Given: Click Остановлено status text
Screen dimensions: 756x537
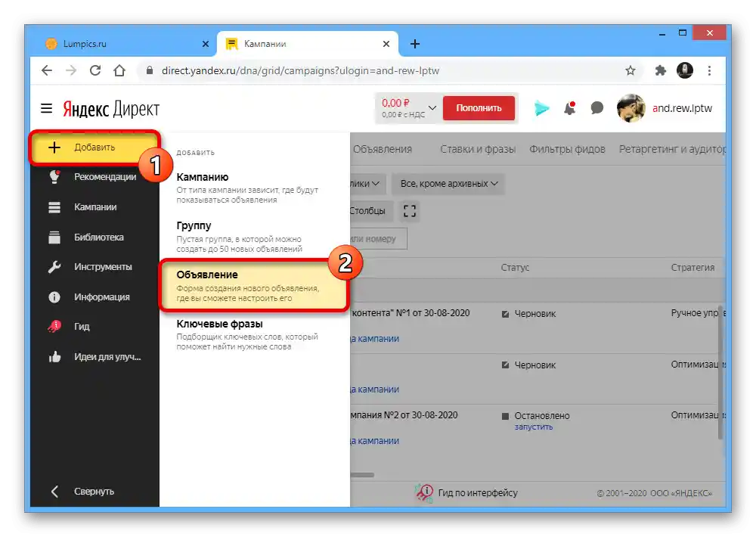Looking at the screenshot, I should 541,415.
